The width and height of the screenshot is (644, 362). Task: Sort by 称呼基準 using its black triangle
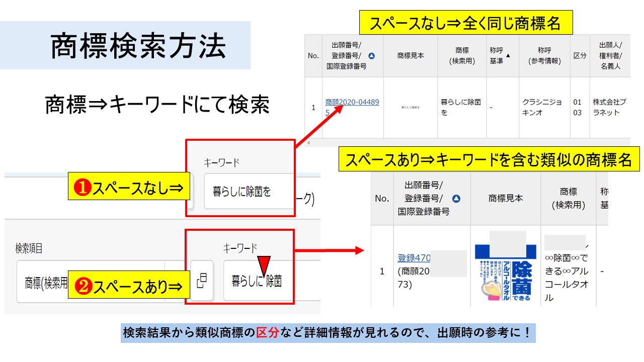(x=508, y=56)
